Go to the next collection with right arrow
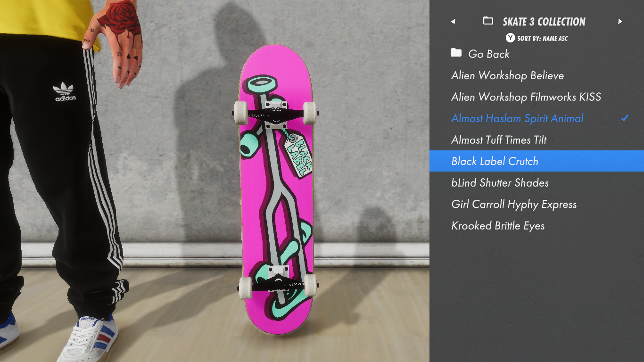 [620, 22]
